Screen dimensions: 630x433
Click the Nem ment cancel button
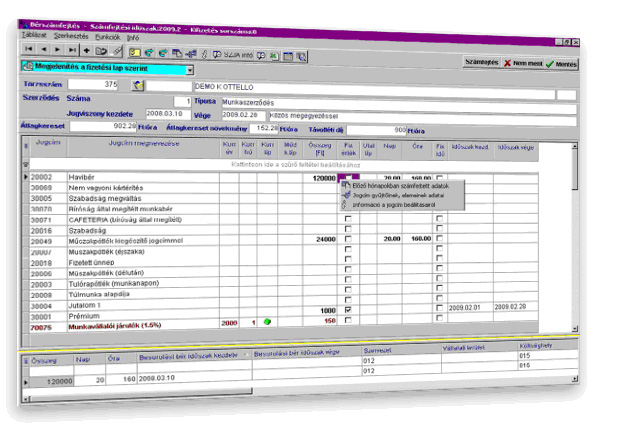click(x=525, y=63)
